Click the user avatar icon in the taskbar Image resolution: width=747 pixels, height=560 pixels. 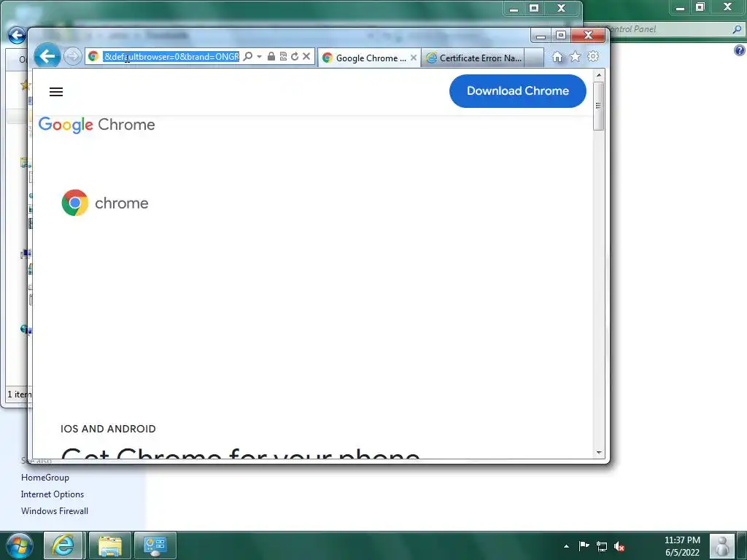pyautogui.click(x=722, y=545)
